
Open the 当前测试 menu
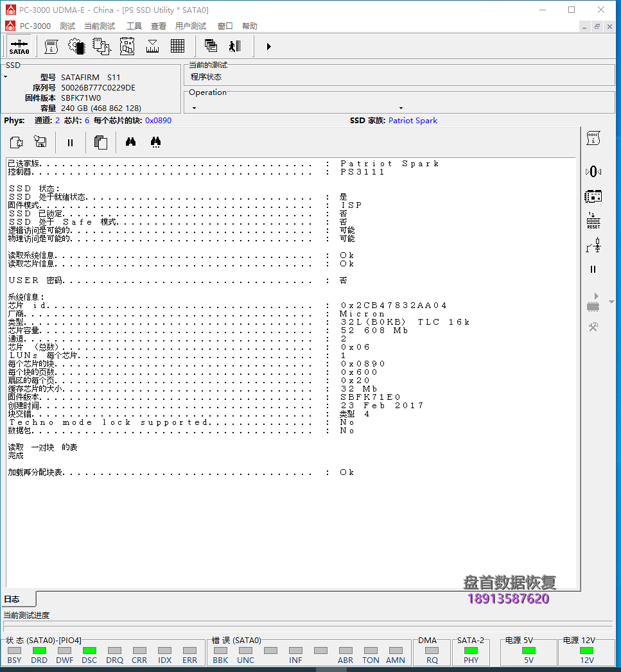[100, 26]
